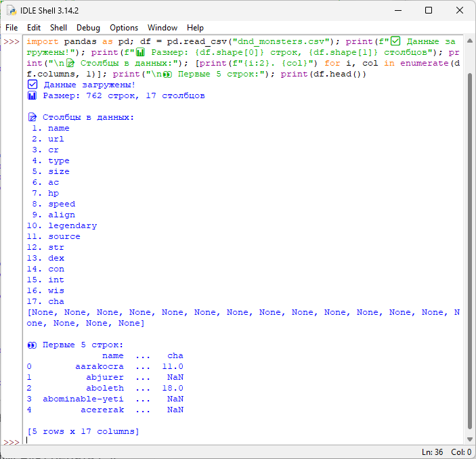Minimize the IDLE Shell window
Image resolution: width=476 pixels, height=459 pixels.
398,10
